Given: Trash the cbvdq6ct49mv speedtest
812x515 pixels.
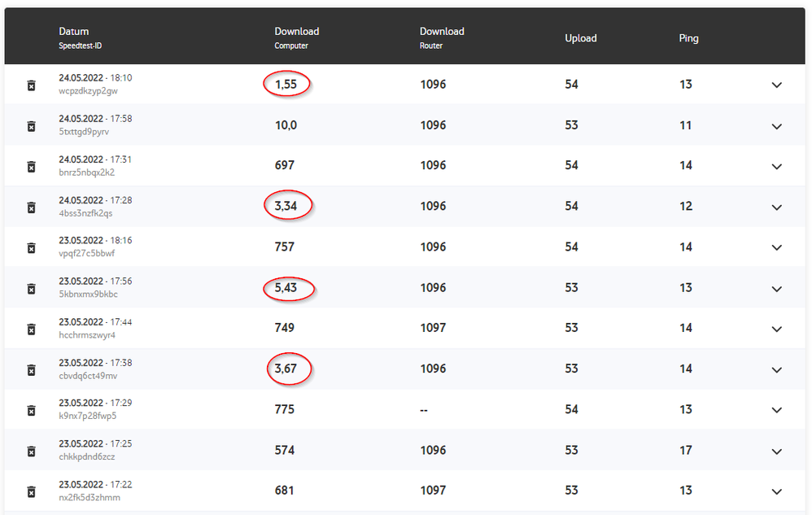Looking at the screenshot, I should (31, 370).
